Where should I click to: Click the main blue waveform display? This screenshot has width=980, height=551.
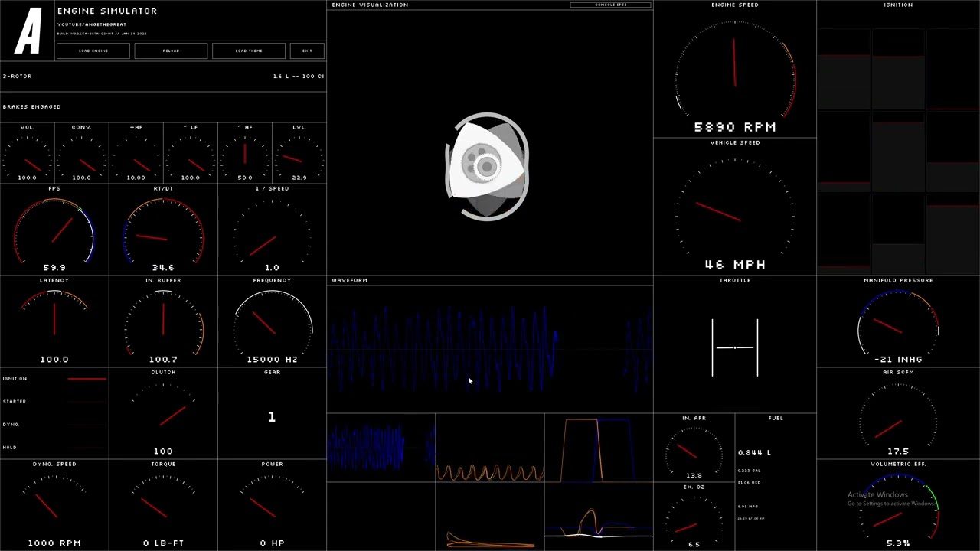(490, 348)
